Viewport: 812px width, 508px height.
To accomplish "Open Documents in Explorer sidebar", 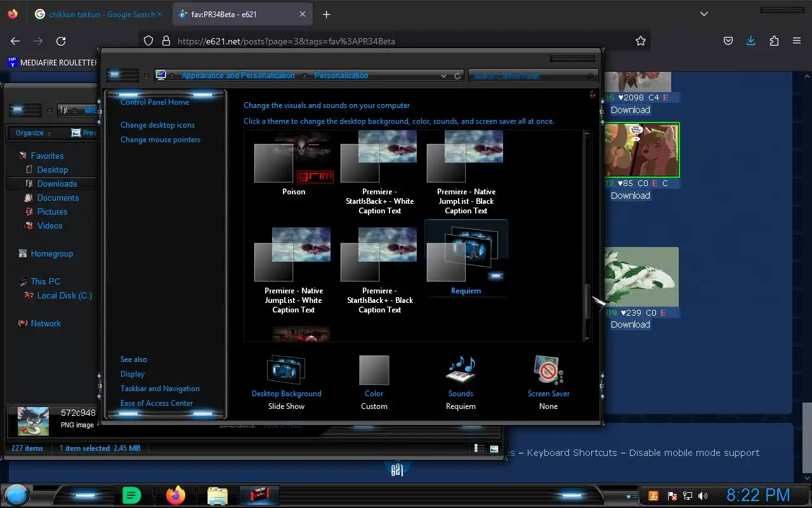I will pos(58,197).
